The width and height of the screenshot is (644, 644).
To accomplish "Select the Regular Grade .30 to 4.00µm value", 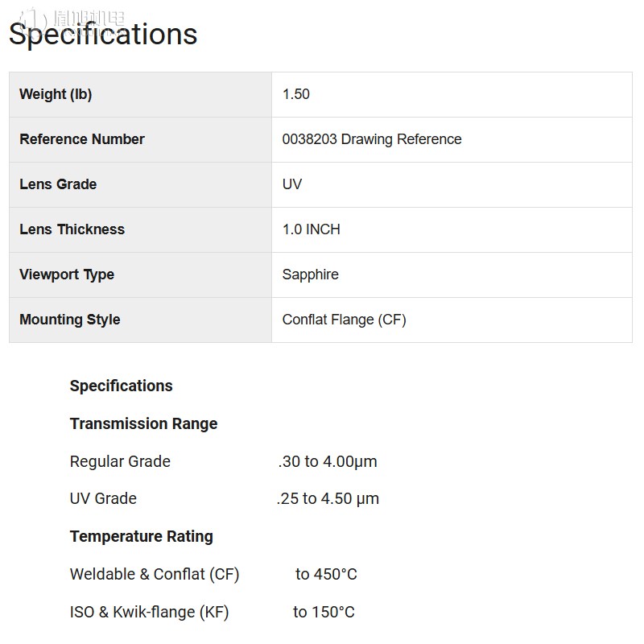I will [x=328, y=461].
